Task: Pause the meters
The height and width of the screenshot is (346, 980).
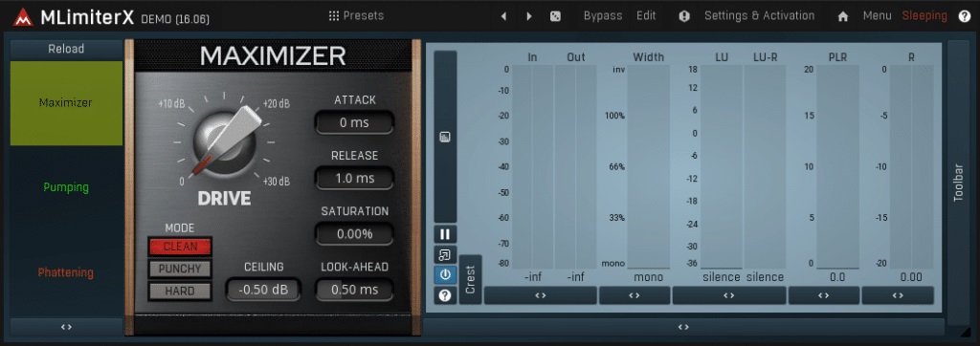Action: (445, 234)
